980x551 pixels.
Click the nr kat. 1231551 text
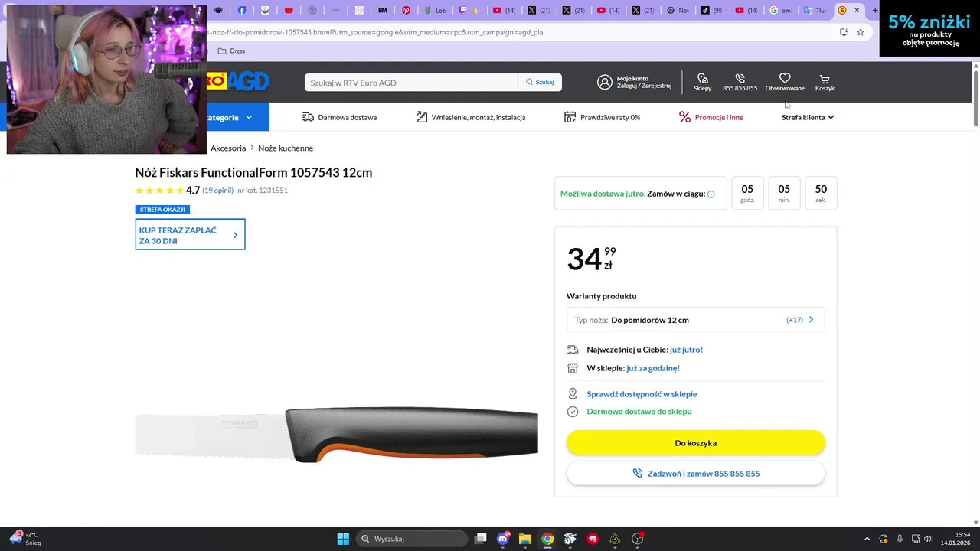[x=263, y=191]
